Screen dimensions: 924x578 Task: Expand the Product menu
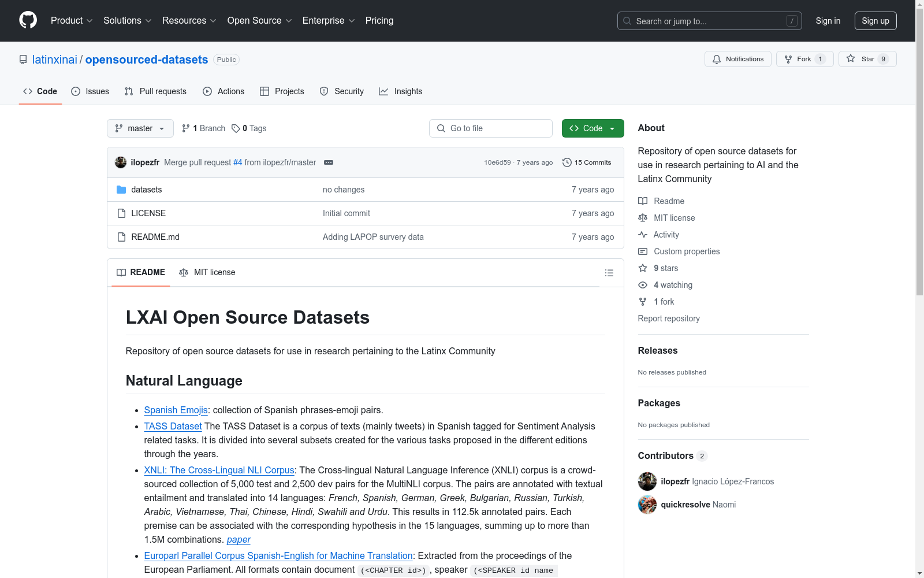72,21
